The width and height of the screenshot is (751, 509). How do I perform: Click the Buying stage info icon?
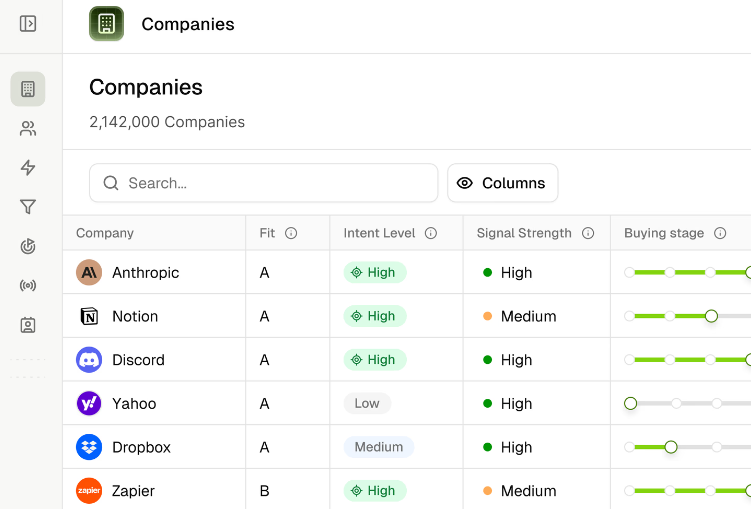click(x=720, y=233)
